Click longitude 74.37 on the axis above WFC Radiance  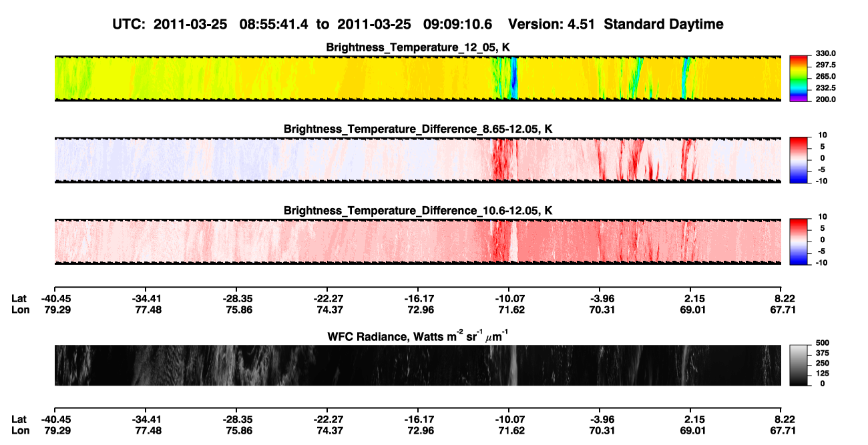[330, 310]
